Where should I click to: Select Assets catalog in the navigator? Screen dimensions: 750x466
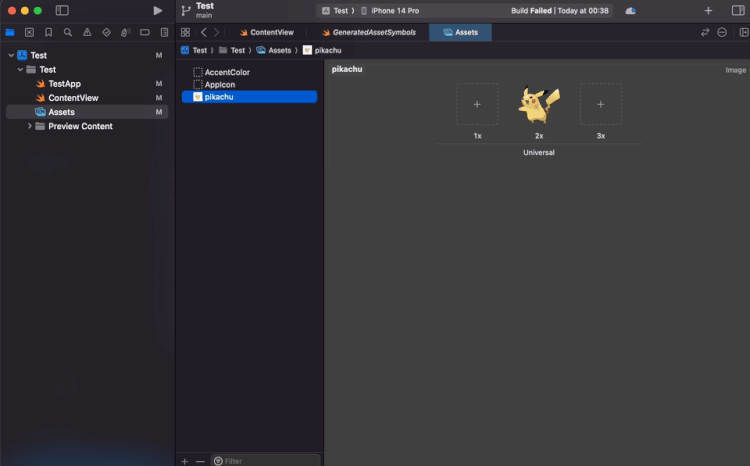coord(87,112)
